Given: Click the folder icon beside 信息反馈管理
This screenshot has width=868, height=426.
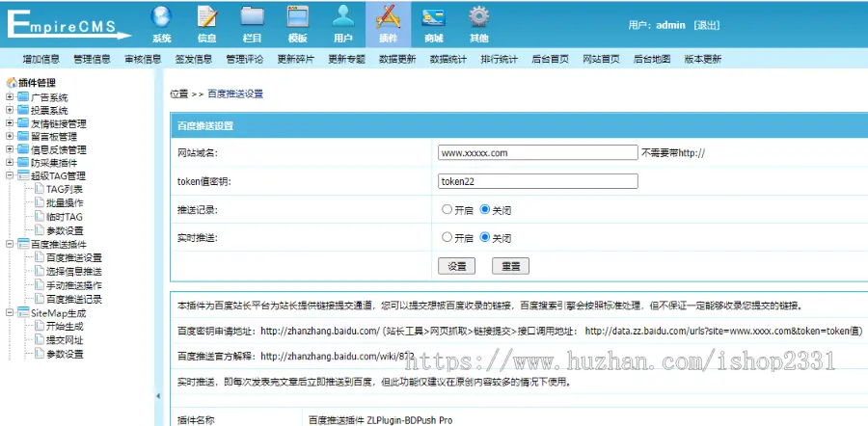Looking at the screenshot, I should (23, 149).
